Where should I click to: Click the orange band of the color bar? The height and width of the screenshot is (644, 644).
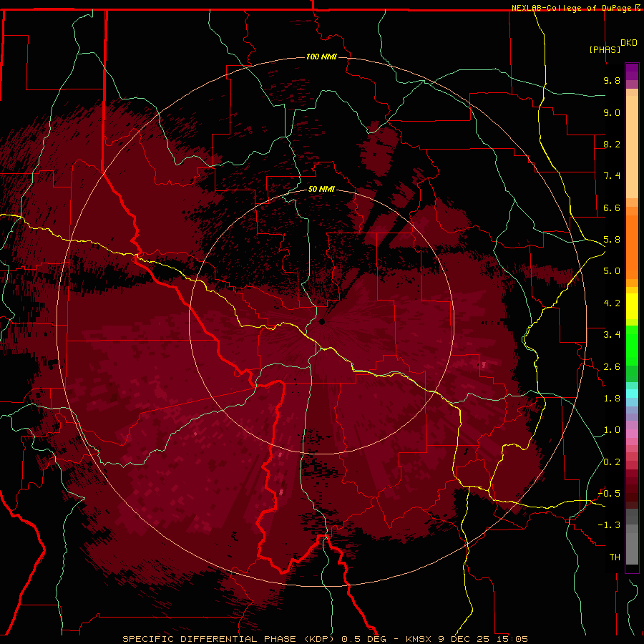(632, 246)
